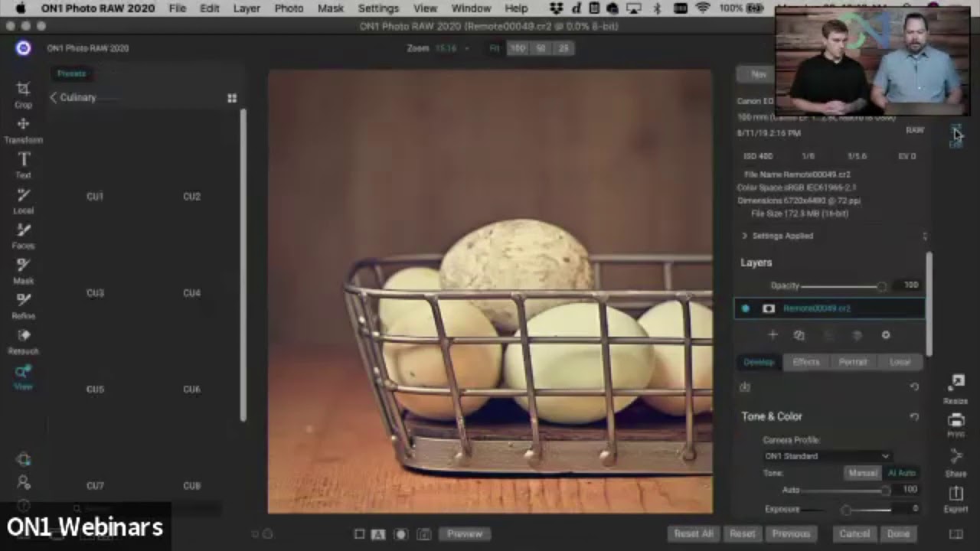Click the user account icon in left sidebar

[23, 482]
